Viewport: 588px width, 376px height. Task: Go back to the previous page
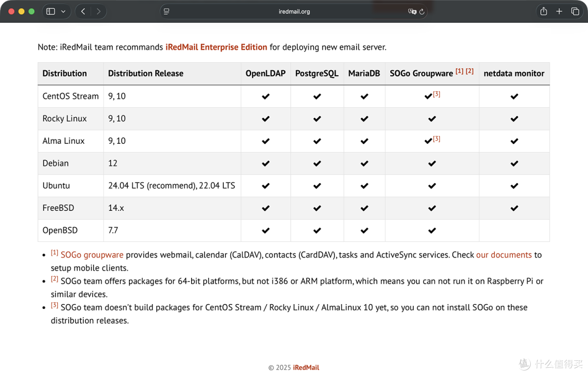click(x=83, y=11)
